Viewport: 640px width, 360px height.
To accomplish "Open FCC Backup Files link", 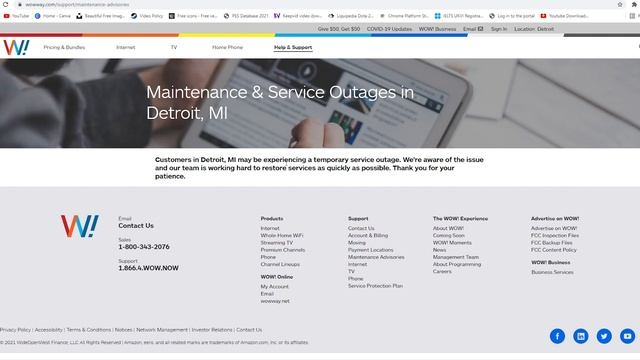I will point(551,243).
